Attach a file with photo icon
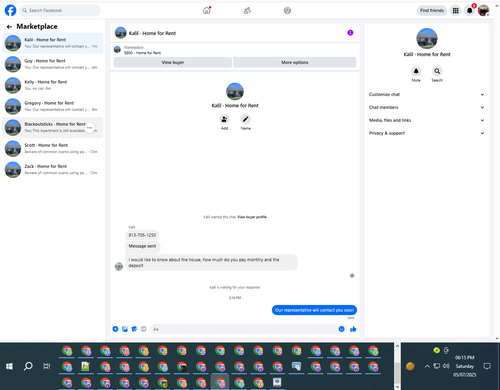 (x=125, y=329)
